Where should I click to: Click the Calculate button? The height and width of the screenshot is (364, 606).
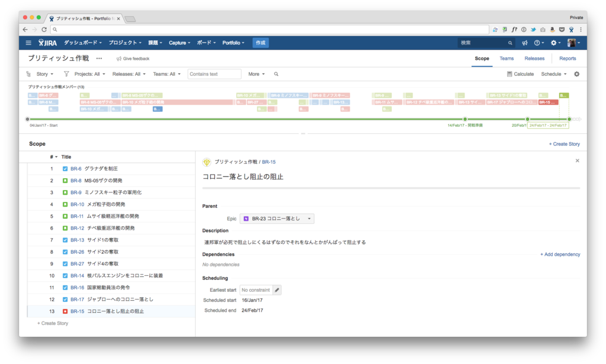(x=520, y=74)
